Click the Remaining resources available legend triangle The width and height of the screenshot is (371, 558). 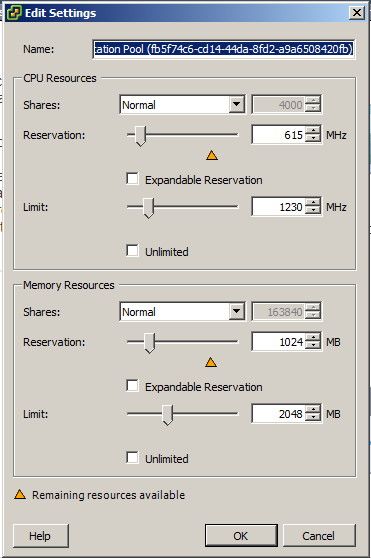[20, 494]
